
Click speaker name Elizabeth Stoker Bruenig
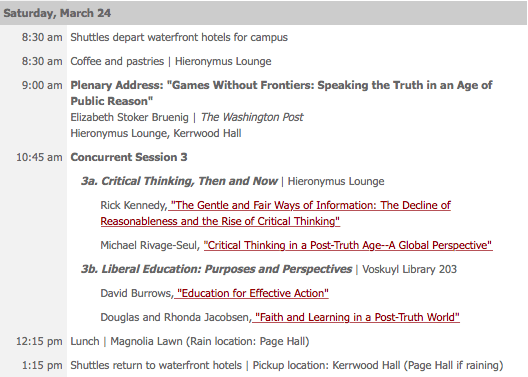129,117
